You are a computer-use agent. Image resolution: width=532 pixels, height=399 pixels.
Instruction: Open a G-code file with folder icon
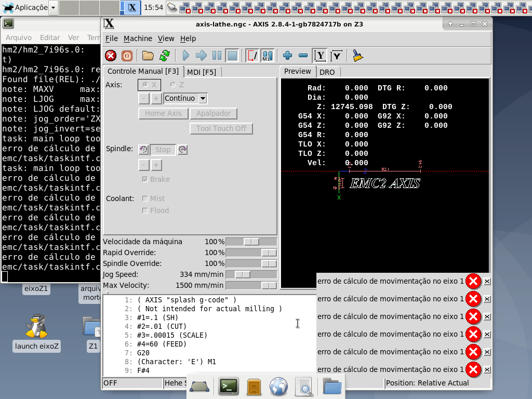148,56
